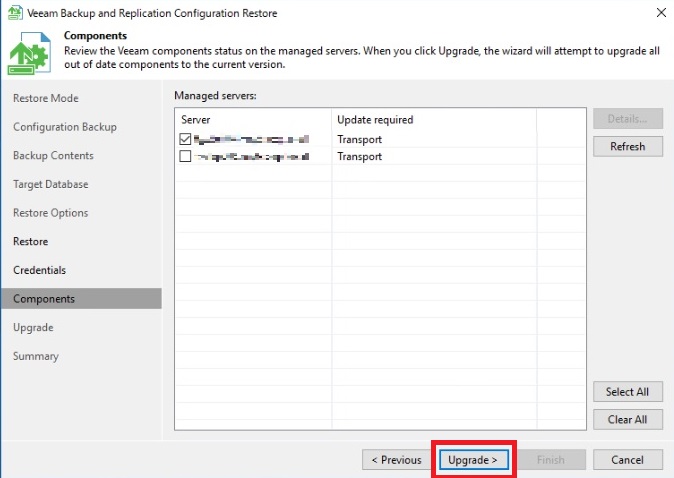Click the Select All button
The width and height of the screenshot is (674, 478).
(x=628, y=392)
